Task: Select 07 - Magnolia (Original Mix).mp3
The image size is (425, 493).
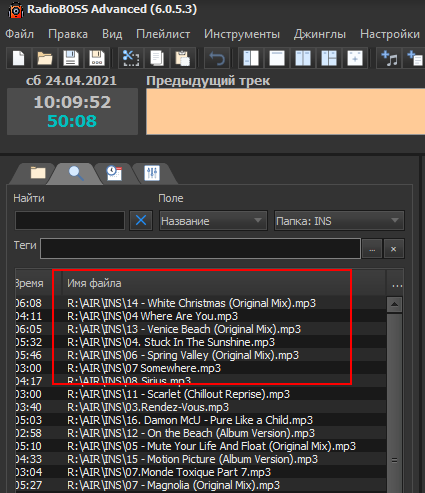Action: coord(201,485)
